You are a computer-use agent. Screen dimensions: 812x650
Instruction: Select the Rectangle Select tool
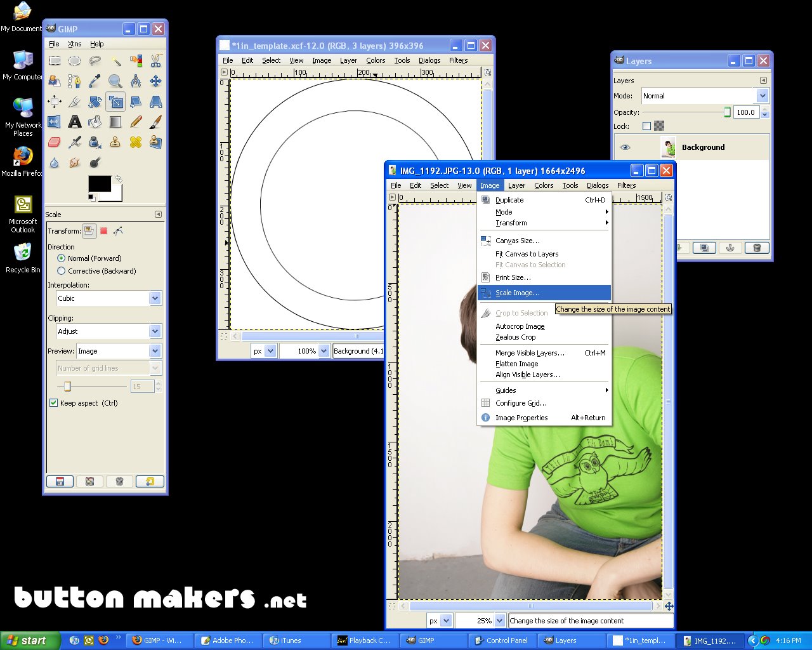tap(55, 61)
